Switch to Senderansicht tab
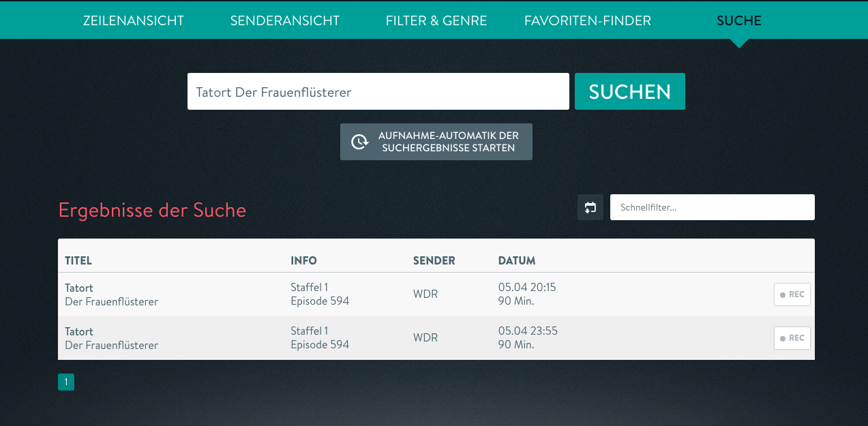 (x=285, y=20)
